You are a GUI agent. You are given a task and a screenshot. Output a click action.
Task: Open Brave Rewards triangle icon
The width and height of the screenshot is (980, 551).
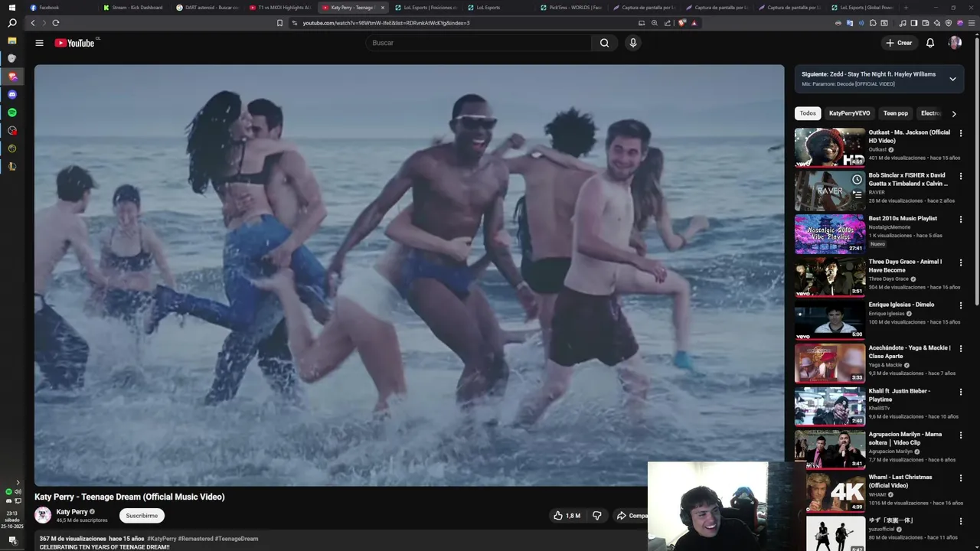point(694,23)
